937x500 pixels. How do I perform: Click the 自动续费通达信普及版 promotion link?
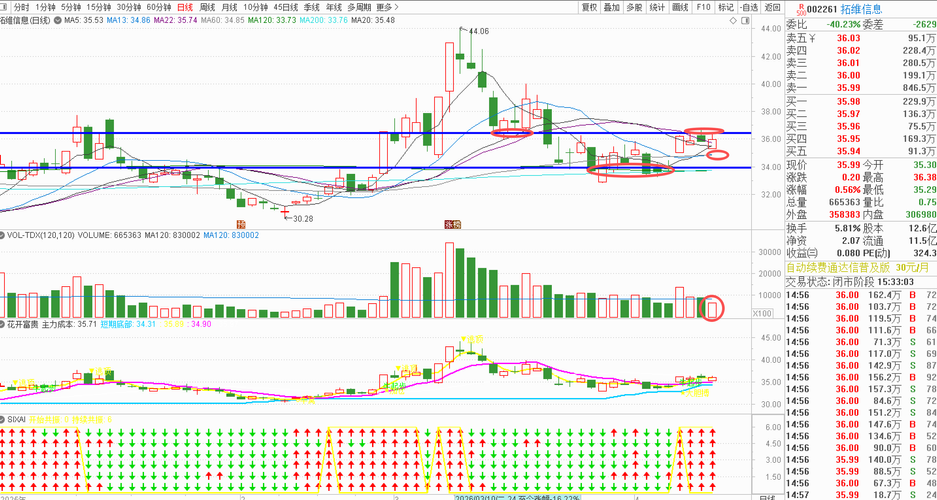(860, 267)
